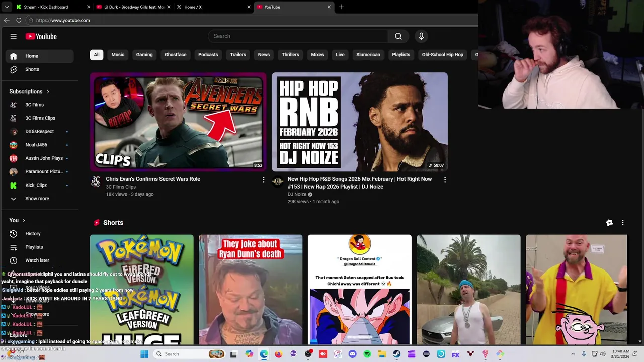Image resolution: width=644 pixels, height=362 pixels.
Task: Select the Live filter chip
Action: [340, 55]
